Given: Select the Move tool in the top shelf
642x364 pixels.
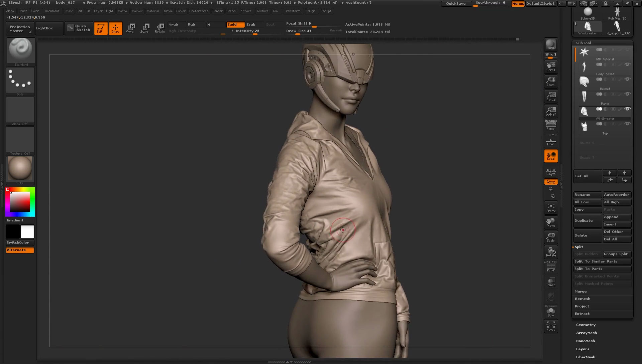Looking at the screenshot, I should pyautogui.click(x=130, y=28).
